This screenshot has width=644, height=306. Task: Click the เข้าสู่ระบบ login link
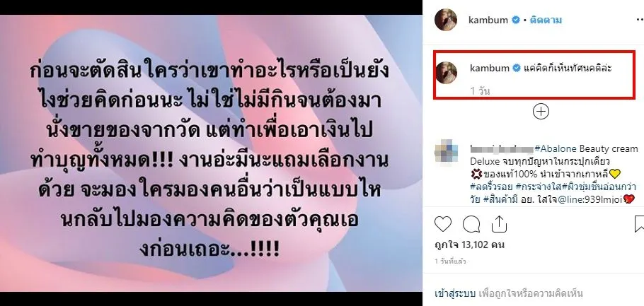(454, 293)
